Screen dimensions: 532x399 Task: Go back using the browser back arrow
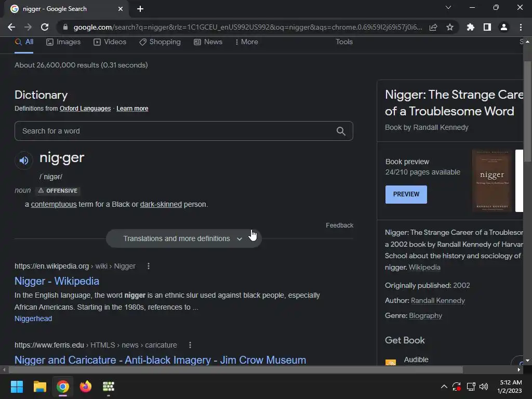coord(11,27)
